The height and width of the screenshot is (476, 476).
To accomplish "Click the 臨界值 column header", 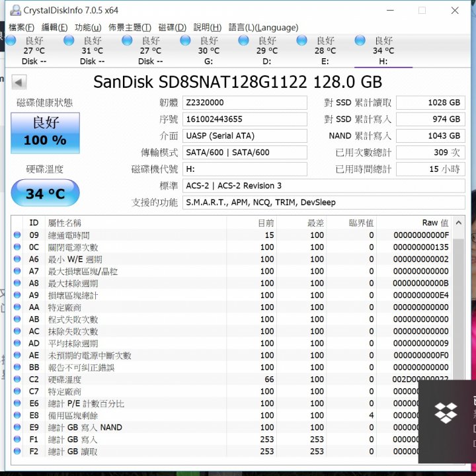I will (352, 223).
